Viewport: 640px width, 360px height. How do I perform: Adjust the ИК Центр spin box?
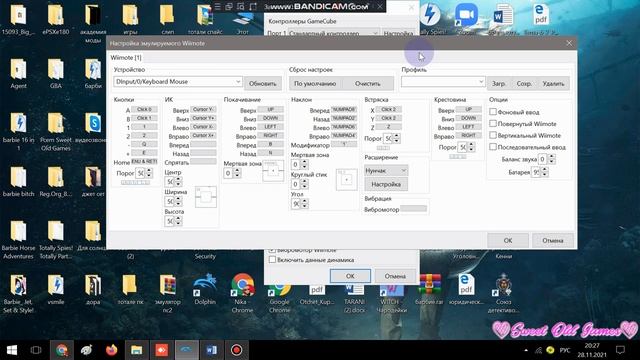click(173, 181)
